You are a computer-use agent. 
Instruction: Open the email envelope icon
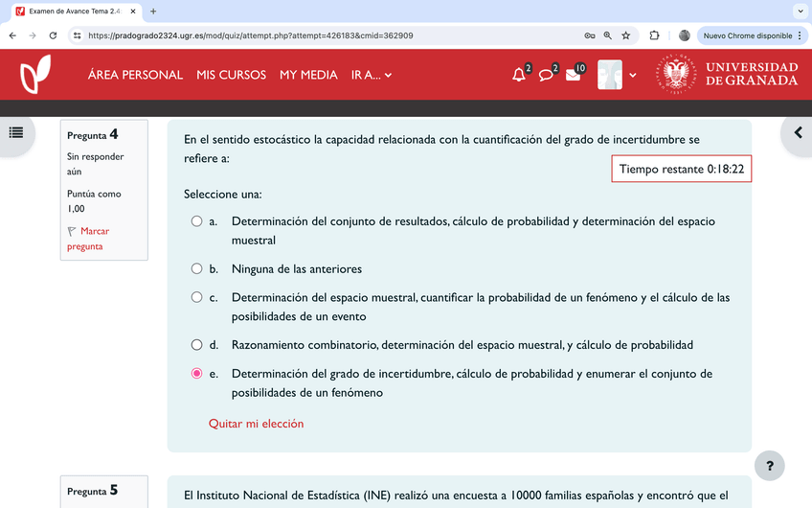click(x=573, y=75)
